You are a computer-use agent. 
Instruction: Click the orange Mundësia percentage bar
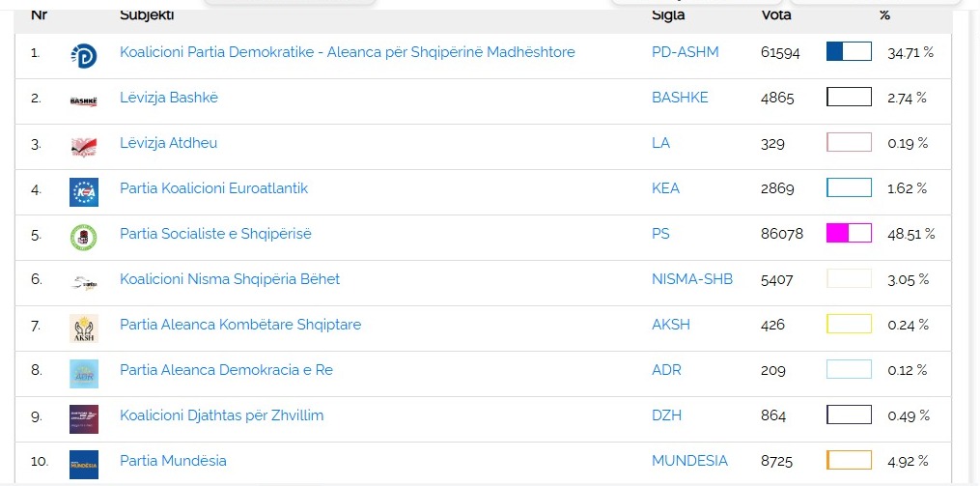pyautogui.click(x=849, y=460)
